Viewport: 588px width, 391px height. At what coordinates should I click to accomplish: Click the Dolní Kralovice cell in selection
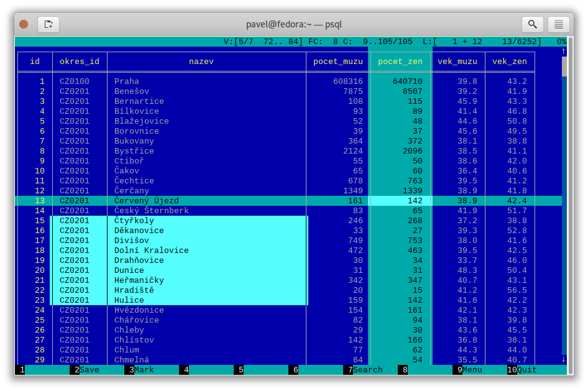click(151, 251)
